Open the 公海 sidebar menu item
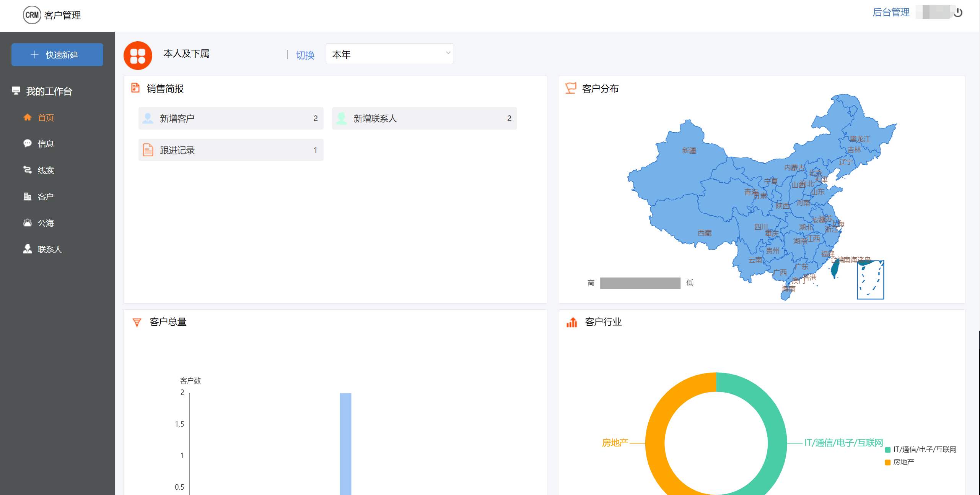 click(x=46, y=223)
